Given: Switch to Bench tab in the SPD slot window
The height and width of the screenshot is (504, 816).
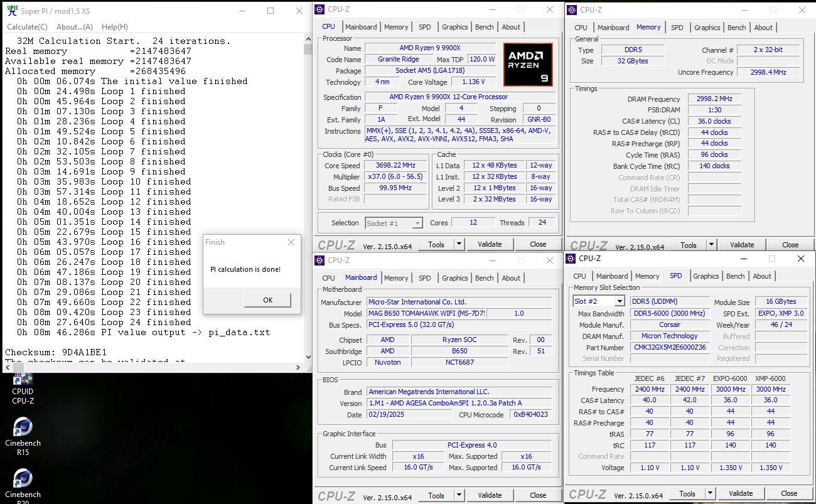Looking at the screenshot, I should pyautogui.click(x=735, y=276).
